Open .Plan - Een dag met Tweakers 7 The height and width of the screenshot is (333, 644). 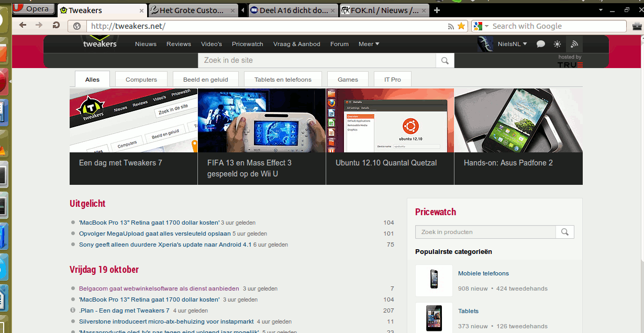[x=125, y=310]
